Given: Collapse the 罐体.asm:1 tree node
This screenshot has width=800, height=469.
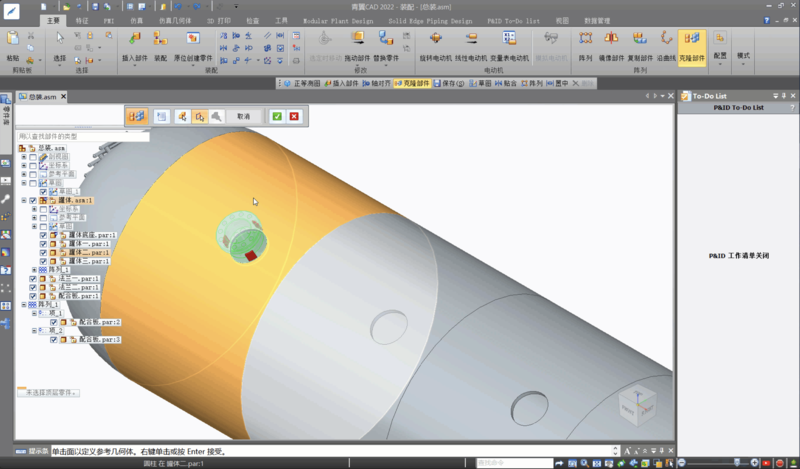Looking at the screenshot, I should [x=23, y=200].
